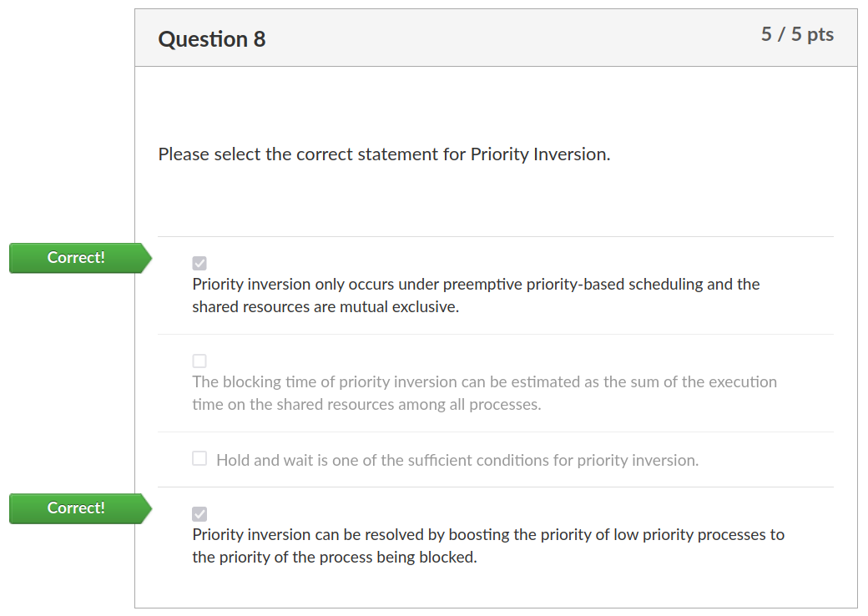Click the 'Please select the correct statement' prompt
This screenshot has width=868, height=616.
coord(384,154)
